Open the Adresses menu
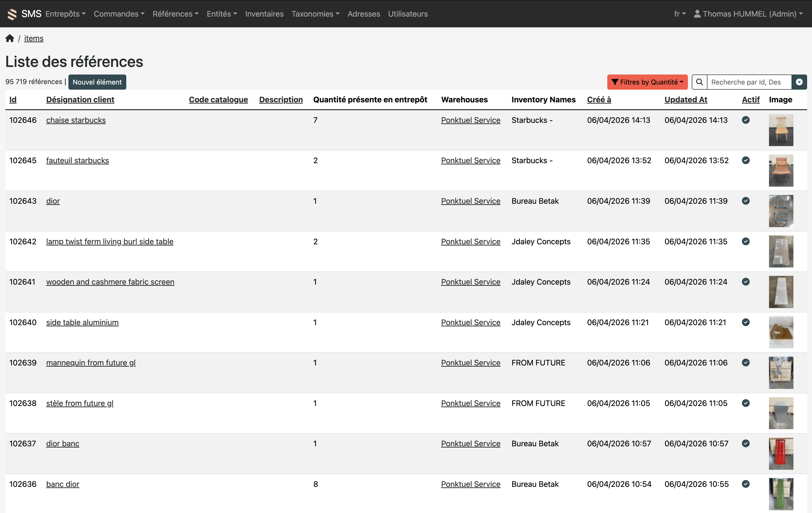The height and width of the screenshot is (513, 812). tap(363, 14)
